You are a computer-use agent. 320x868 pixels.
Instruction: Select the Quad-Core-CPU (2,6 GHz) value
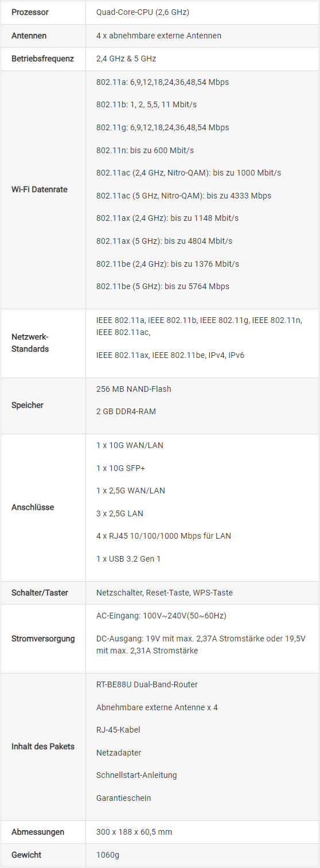click(143, 12)
